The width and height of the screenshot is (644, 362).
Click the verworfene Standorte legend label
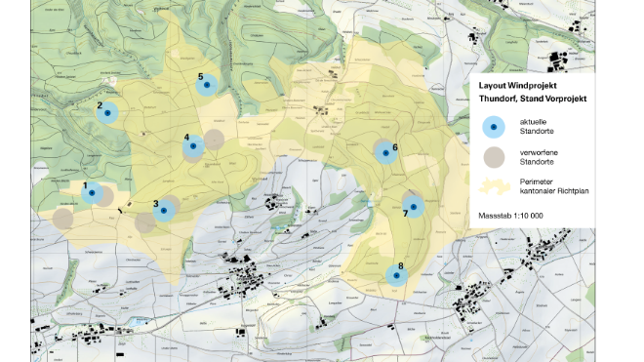[x=539, y=157]
